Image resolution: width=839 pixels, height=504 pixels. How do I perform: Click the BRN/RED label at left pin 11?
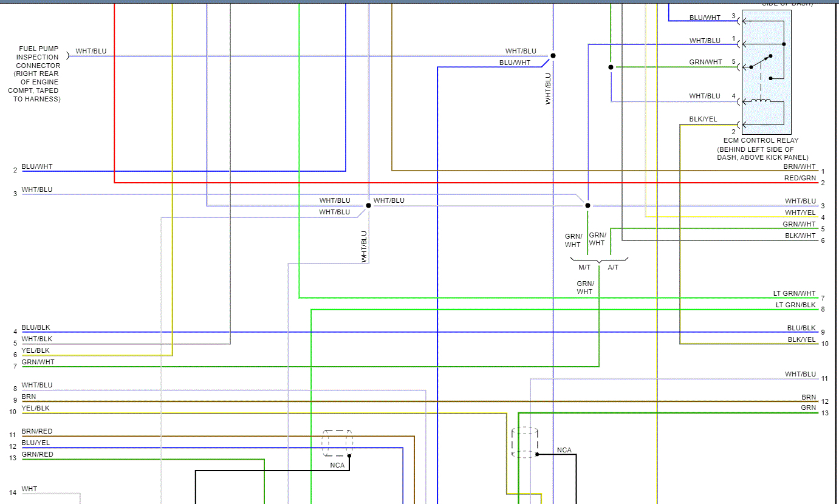37,431
